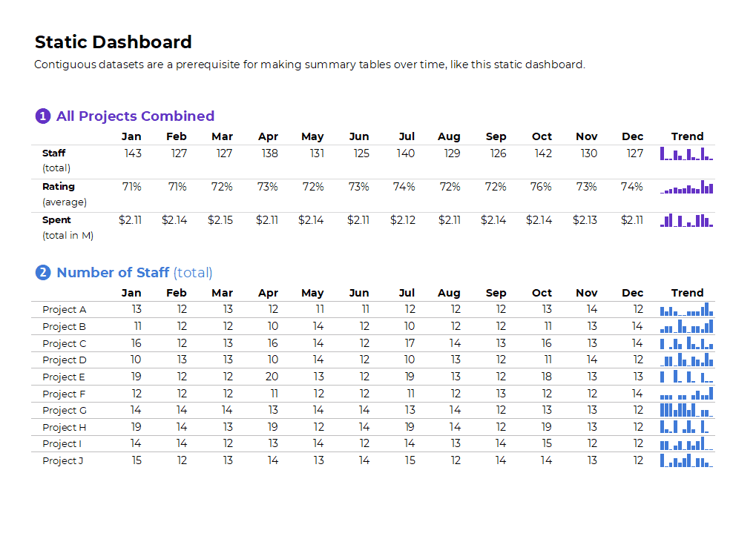
Task: Select the Rating average trend sparkline
Action: pos(686,187)
